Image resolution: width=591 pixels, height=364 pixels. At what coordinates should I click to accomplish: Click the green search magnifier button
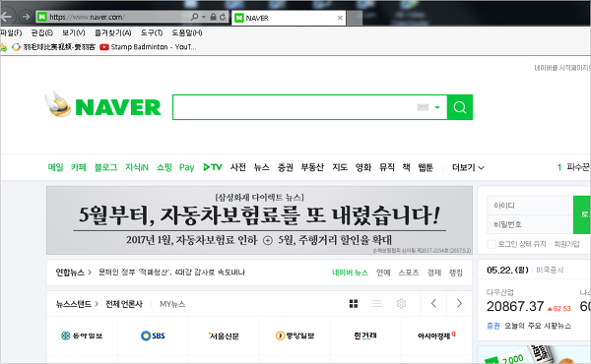[x=460, y=107]
